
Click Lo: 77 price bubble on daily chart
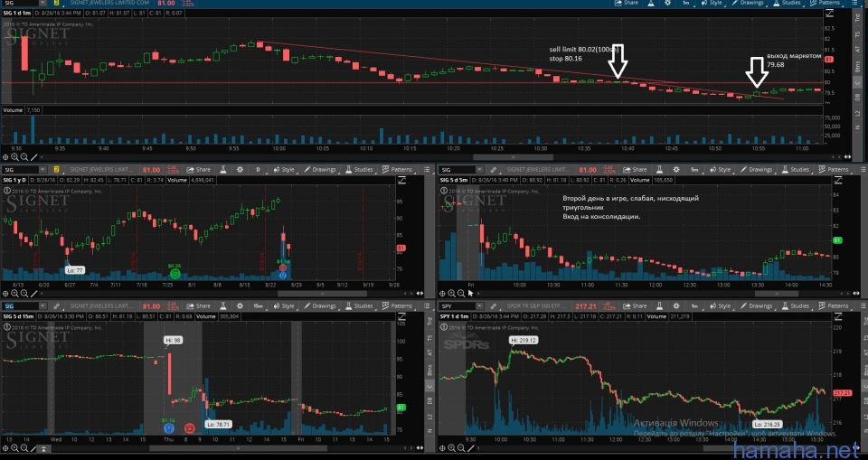(75, 270)
